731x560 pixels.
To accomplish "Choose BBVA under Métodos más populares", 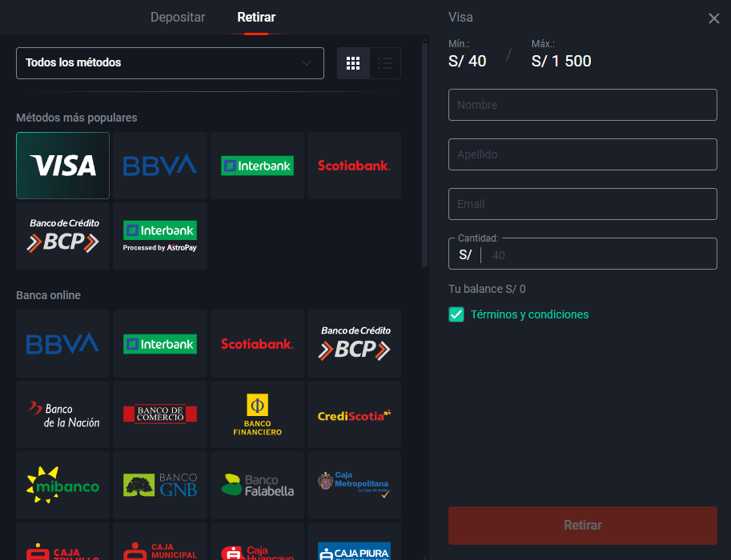I will 159,166.
